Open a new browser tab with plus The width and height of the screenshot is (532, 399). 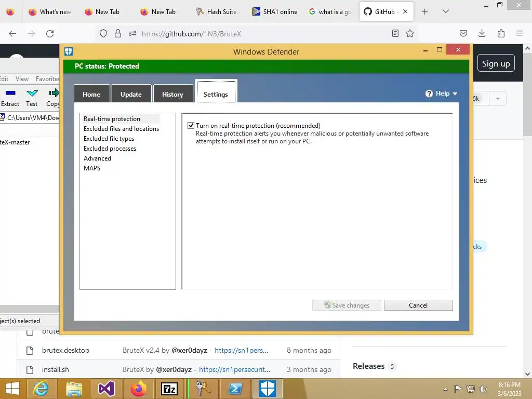pos(424,11)
